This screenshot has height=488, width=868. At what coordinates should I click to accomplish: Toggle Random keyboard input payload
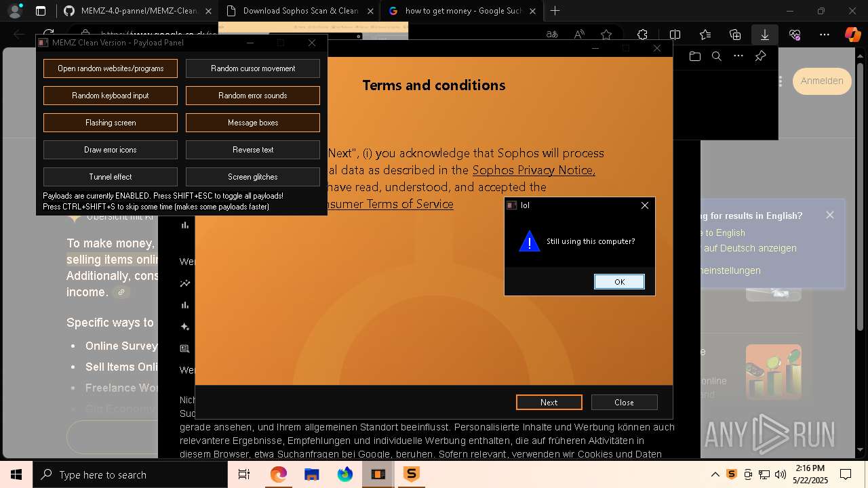[x=111, y=96]
